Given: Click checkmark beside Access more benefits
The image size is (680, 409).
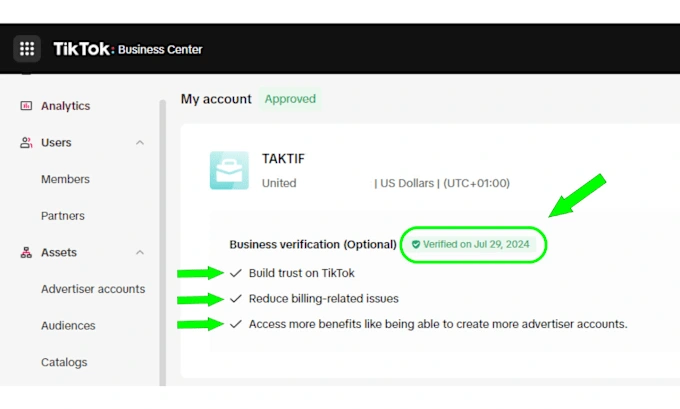Looking at the screenshot, I should coord(236,324).
